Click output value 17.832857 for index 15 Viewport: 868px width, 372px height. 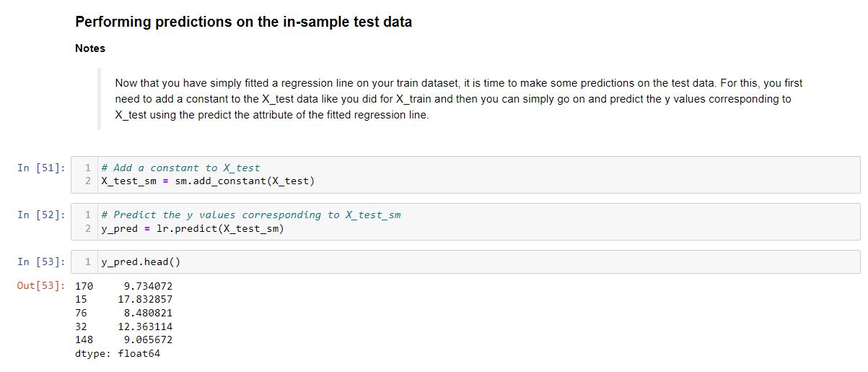pos(145,299)
